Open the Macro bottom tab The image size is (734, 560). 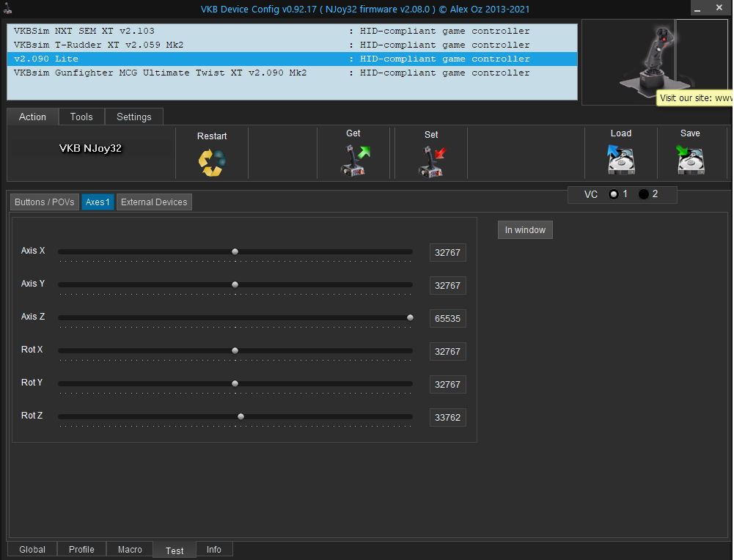[130, 549]
